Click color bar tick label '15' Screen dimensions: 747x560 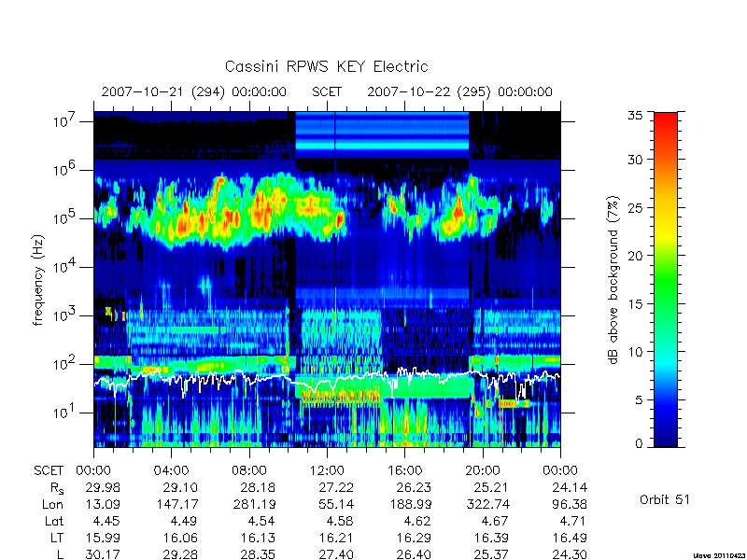(x=635, y=304)
